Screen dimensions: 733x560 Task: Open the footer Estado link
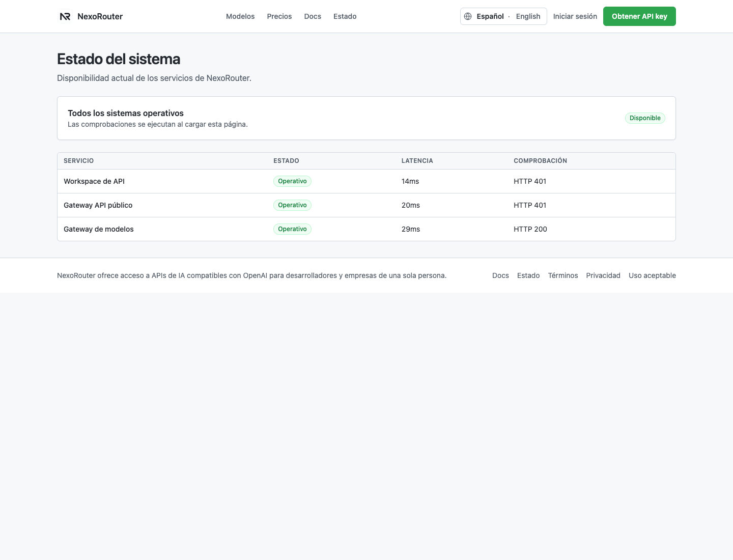(528, 275)
